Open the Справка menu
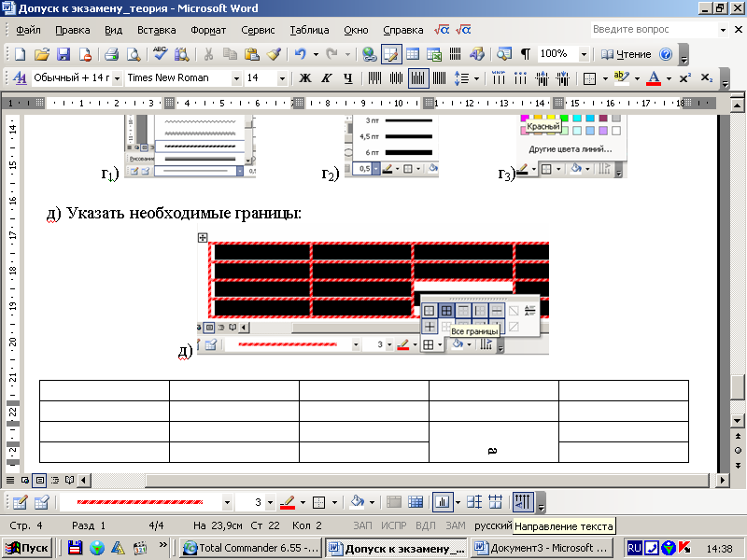This screenshot has height=560, width=747. click(x=403, y=30)
